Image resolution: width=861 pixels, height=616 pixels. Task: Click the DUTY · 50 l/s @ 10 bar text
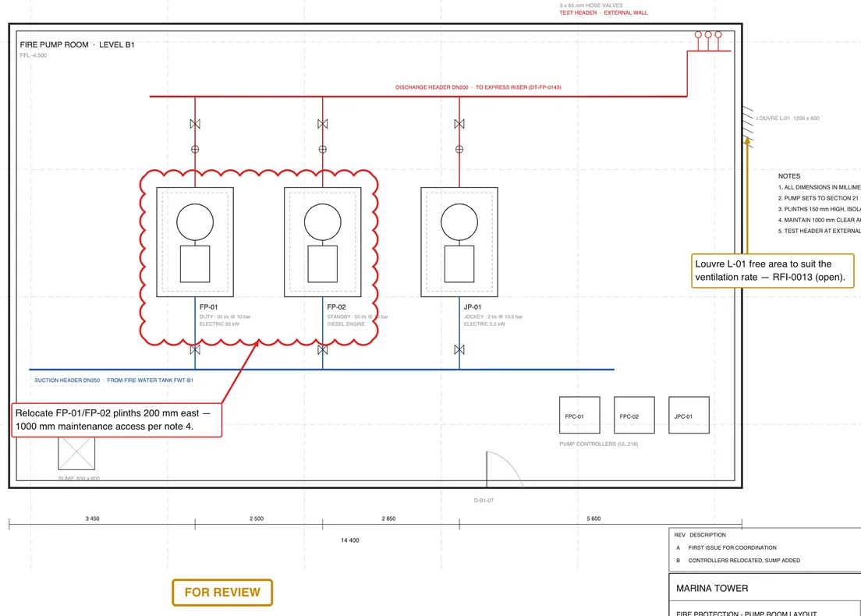point(225,317)
